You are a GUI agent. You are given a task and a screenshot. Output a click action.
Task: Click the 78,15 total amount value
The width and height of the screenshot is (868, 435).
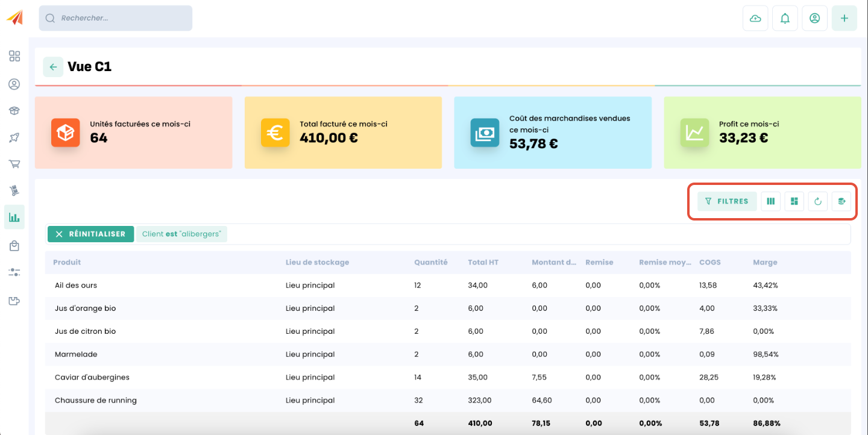(541, 423)
